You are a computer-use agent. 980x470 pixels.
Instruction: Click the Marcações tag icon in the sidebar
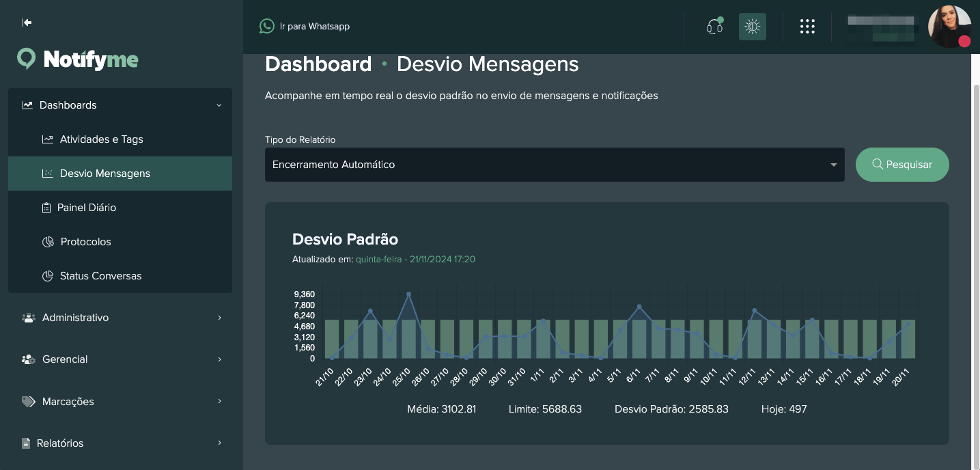(x=27, y=402)
